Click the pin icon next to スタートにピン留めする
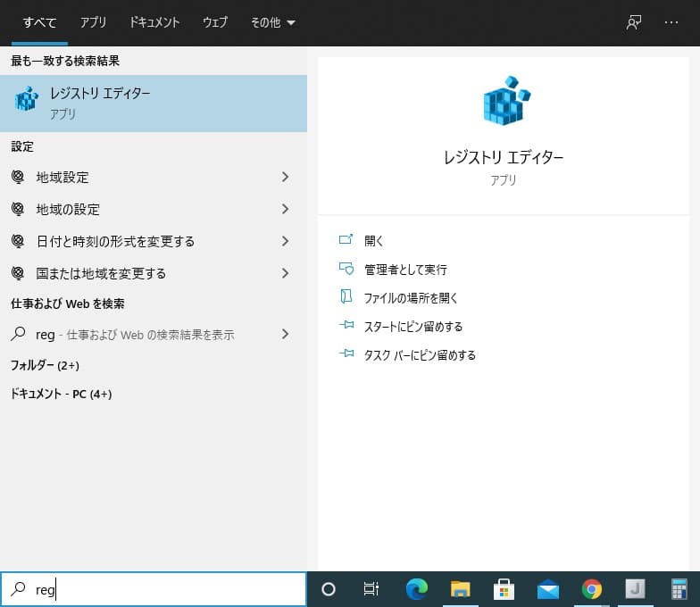Viewport: 700px width, 607px height. (x=346, y=325)
